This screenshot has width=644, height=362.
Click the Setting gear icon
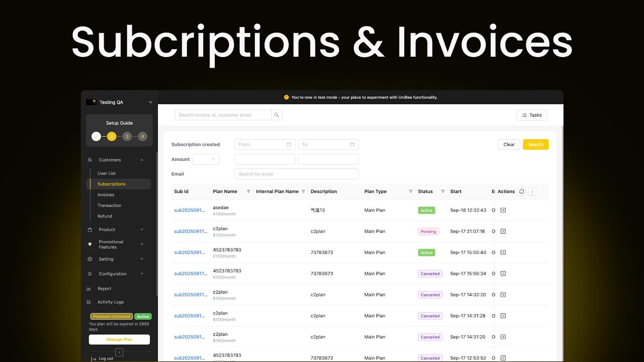click(90, 259)
